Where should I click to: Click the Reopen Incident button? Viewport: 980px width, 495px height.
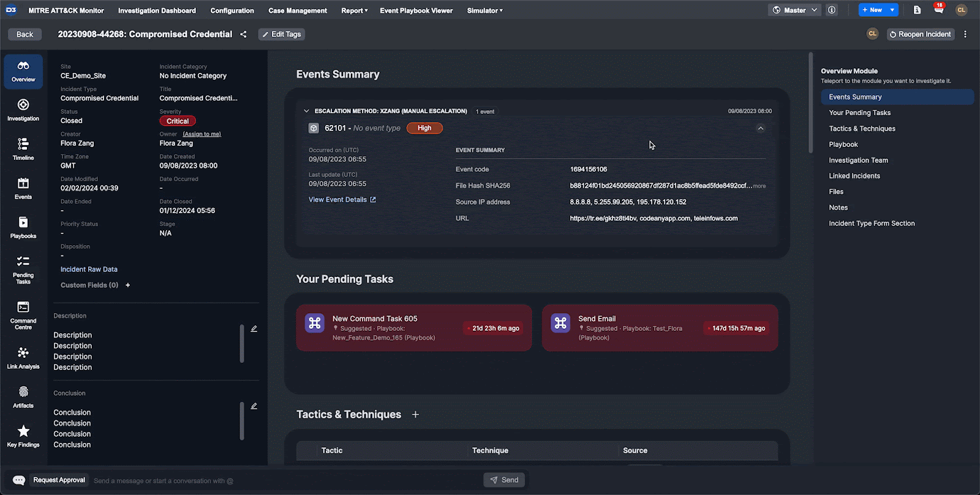click(920, 34)
